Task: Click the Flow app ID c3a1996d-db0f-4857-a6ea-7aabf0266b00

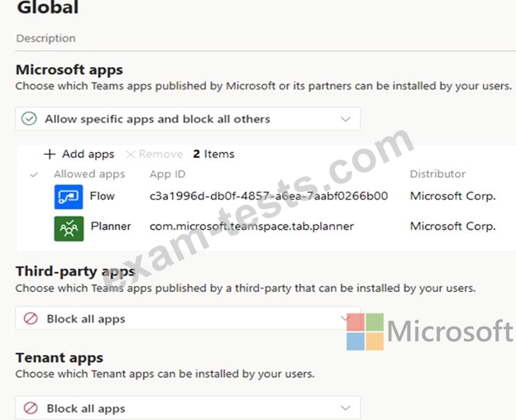Action: tap(269, 196)
